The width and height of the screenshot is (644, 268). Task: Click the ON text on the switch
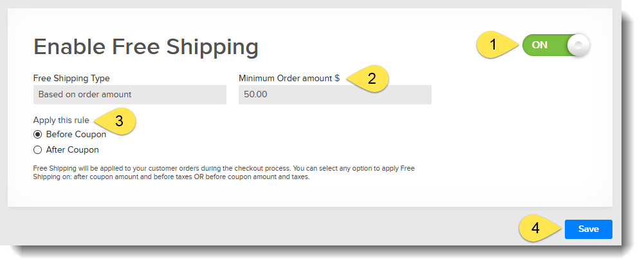539,45
